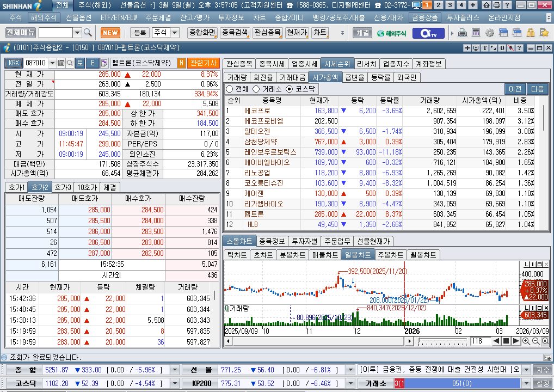Open the KP200 index dropdown arrow
Image resolution: width=554 pixels, height=392 pixels.
pyautogui.click(x=350, y=383)
